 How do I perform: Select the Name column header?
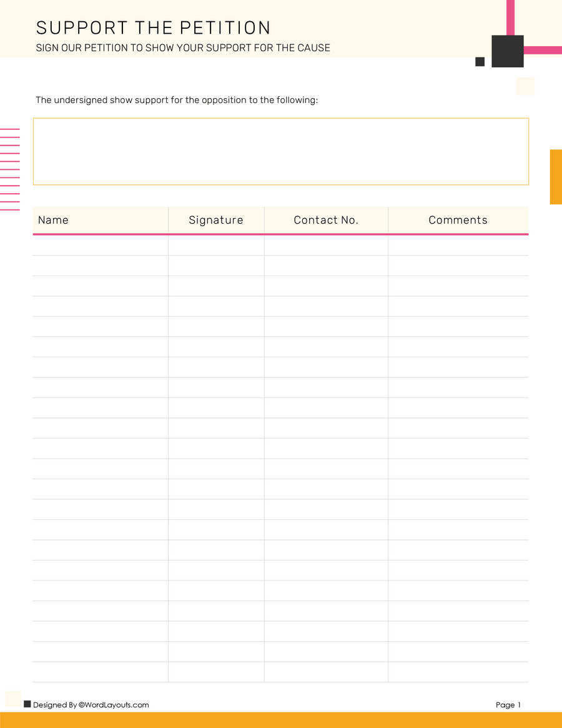(x=54, y=220)
